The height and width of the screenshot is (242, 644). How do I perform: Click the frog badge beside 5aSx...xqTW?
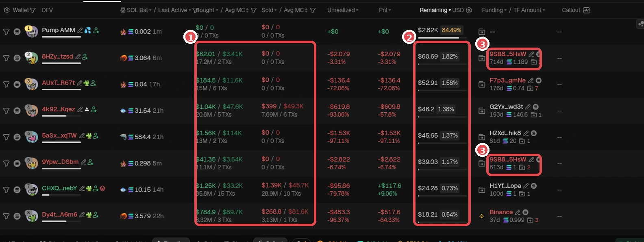[x=89, y=136]
